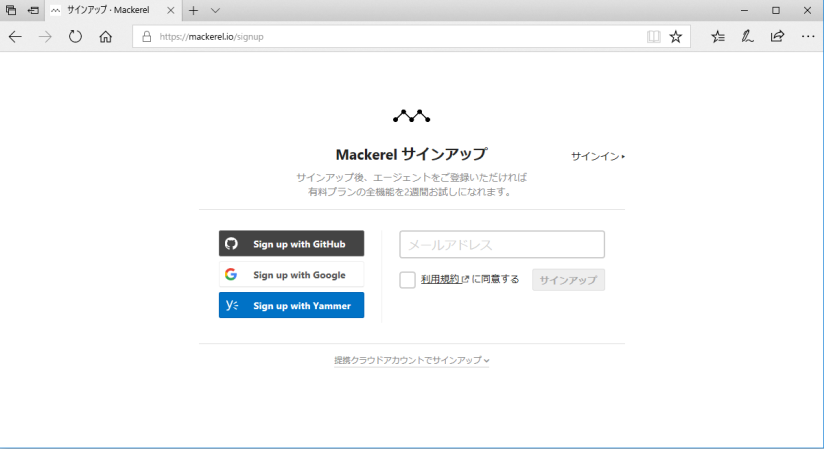Minimize the browser window
The image size is (824, 449).
(x=744, y=11)
